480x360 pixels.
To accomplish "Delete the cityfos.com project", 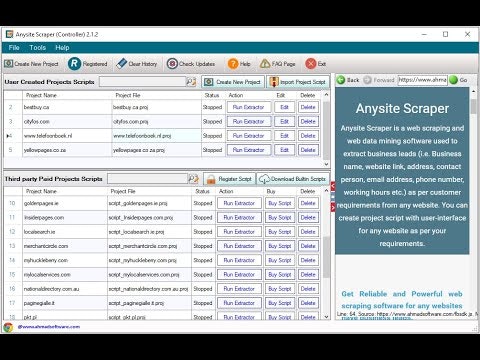I will [308, 122].
